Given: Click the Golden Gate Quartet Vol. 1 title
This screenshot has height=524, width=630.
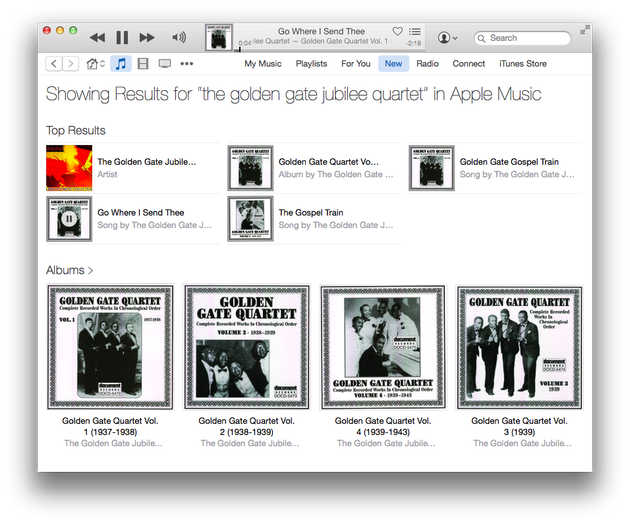Looking at the screenshot, I should point(110,426).
